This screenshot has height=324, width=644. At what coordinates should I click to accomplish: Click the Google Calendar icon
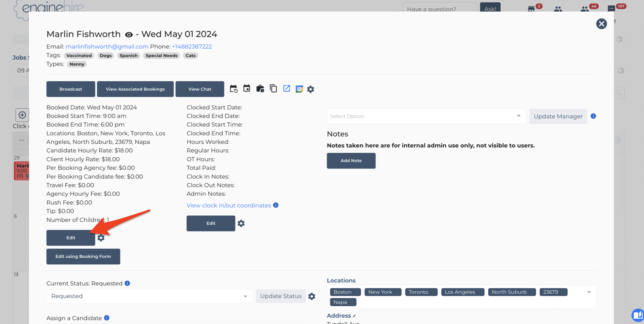click(299, 89)
